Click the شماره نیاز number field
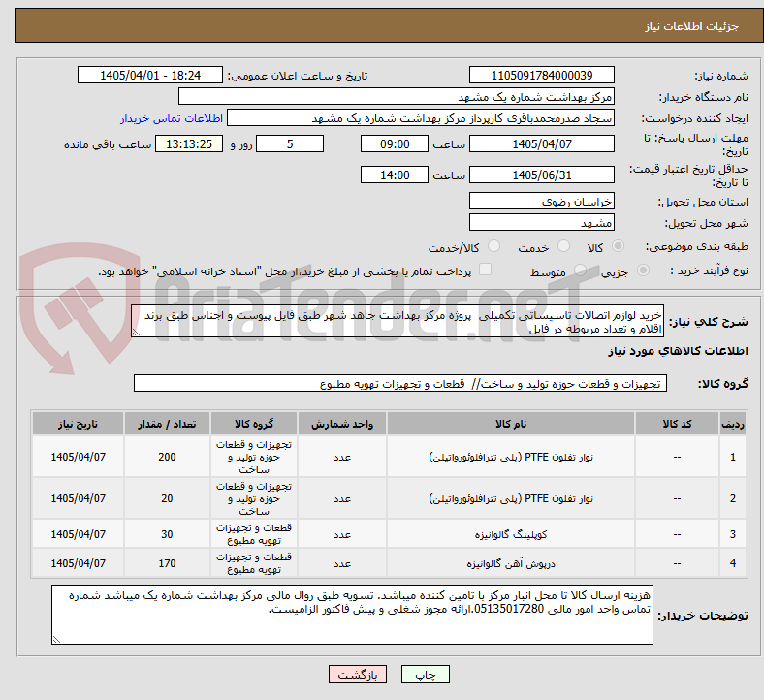The height and width of the screenshot is (700, 764). [541, 76]
